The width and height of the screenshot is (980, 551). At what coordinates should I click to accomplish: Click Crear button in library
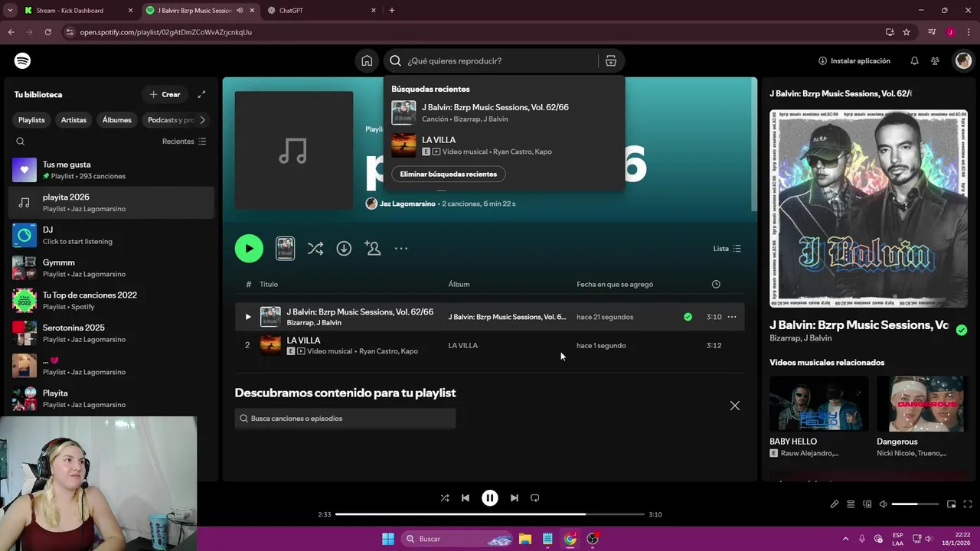[165, 94]
